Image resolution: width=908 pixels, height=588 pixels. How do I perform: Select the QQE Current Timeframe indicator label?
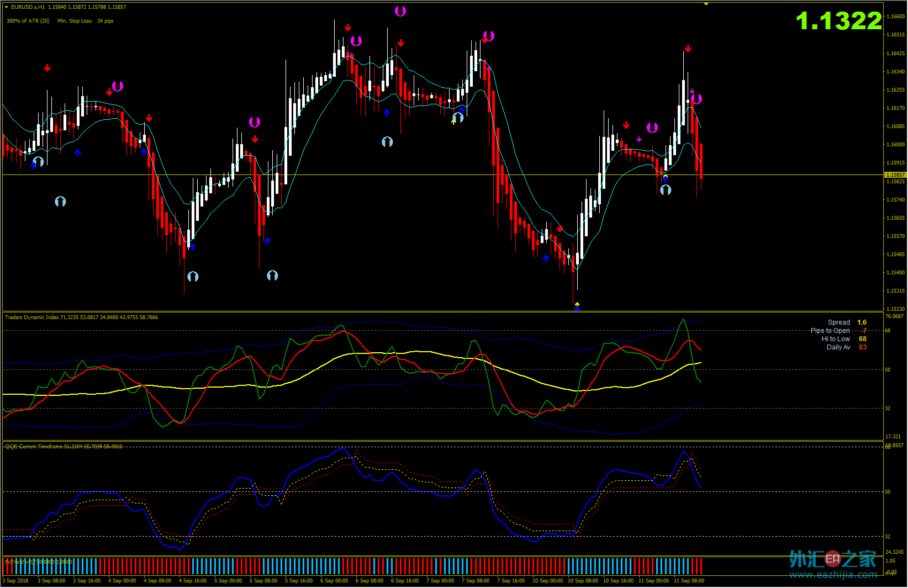(64, 446)
